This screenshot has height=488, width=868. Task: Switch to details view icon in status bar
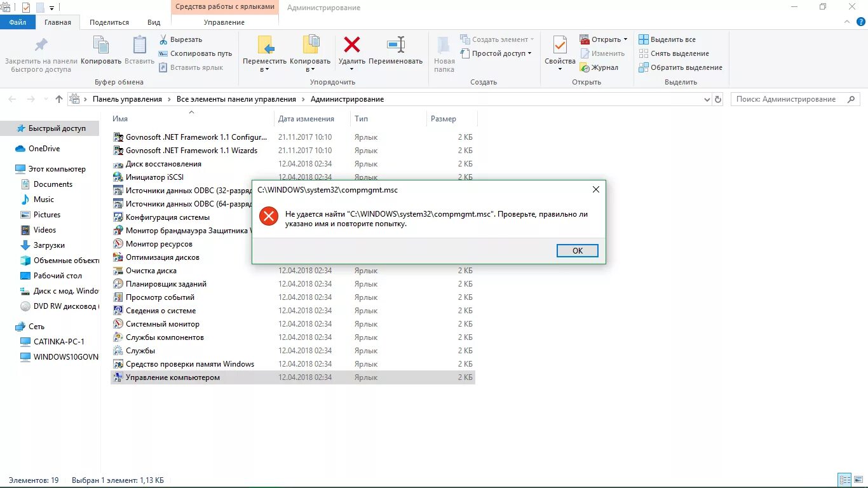[844, 480]
